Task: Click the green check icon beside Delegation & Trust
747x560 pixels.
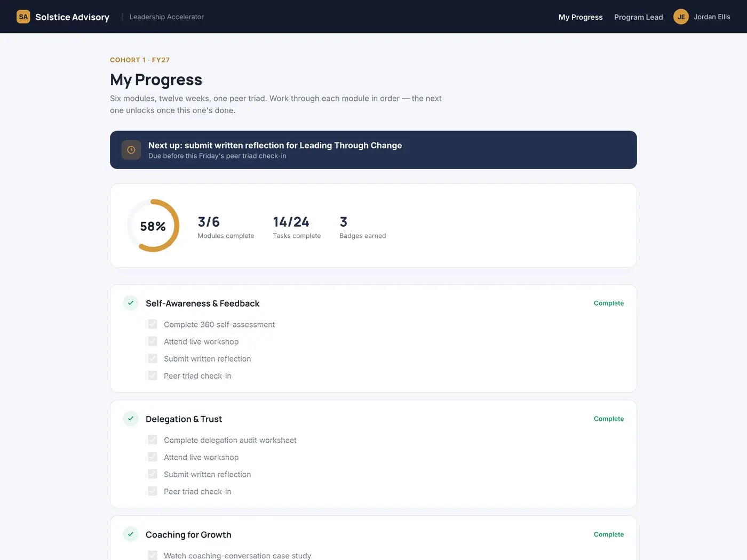Action: click(x=131, y=419)
